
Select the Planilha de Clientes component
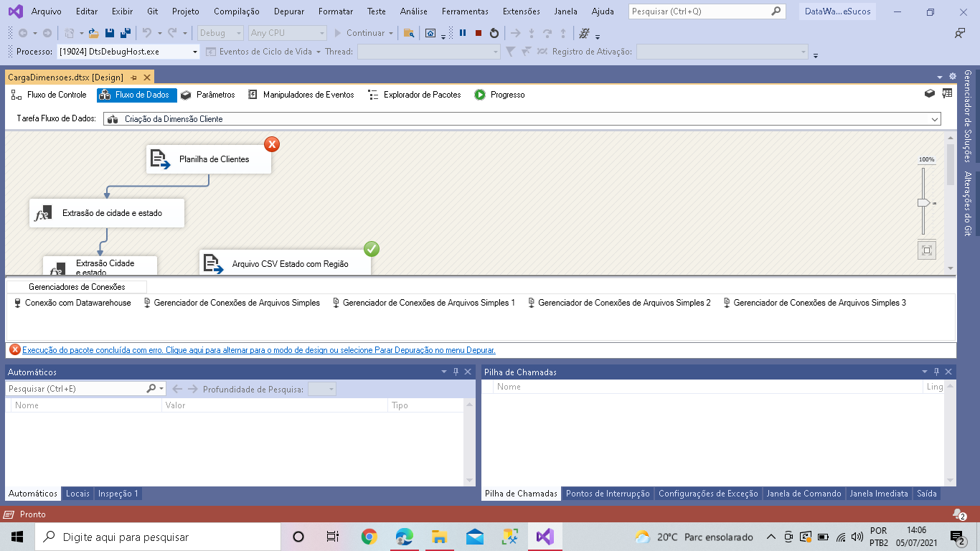(x=209, y=159)
